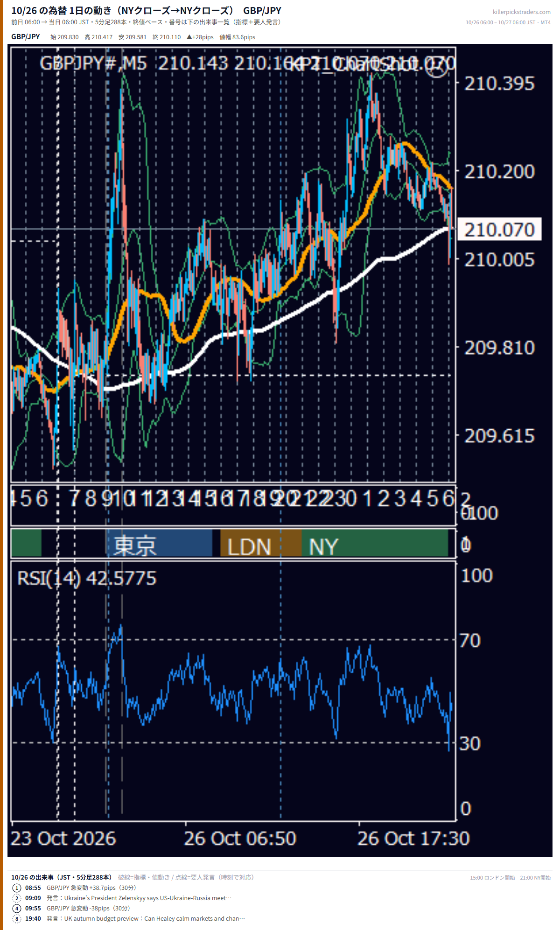This screenshot has height=930, width=560.
Task: Click the 210.200 price axis label
Action: [x=499, y=171]
